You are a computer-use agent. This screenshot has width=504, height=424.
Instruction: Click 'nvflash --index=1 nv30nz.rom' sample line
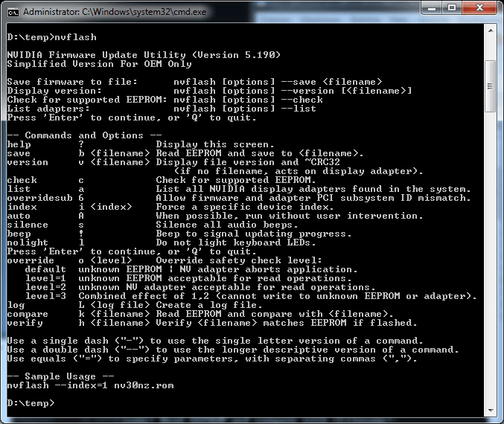tap(90, 385)
